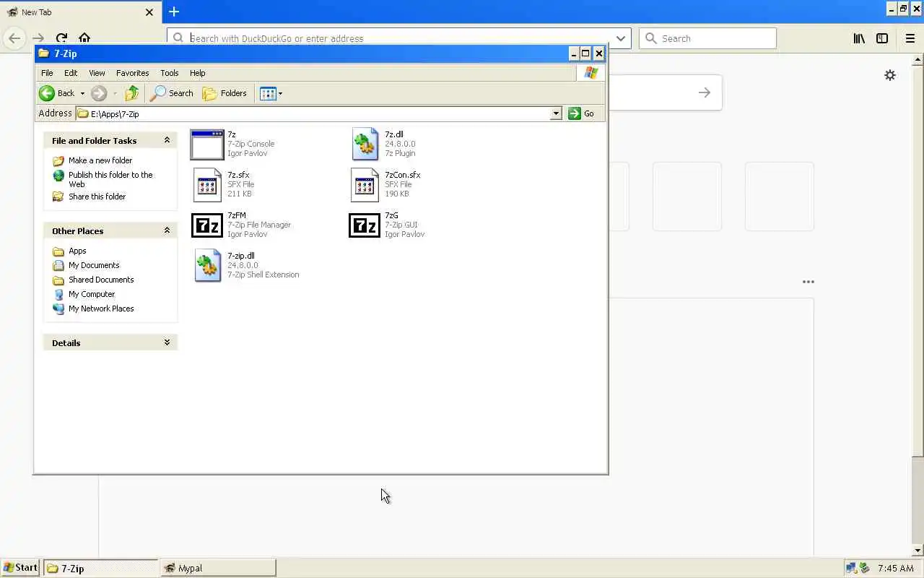
Task: Open My Computer from Other Places
Action: [x=92, y=294]
